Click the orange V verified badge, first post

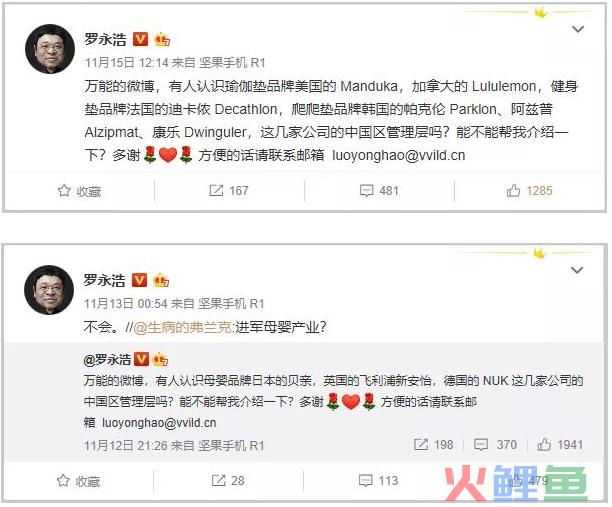(x=141, y=39)
